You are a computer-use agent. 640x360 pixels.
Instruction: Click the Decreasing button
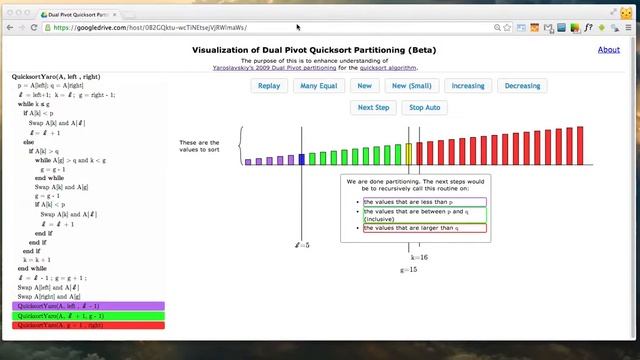point(522,86)
